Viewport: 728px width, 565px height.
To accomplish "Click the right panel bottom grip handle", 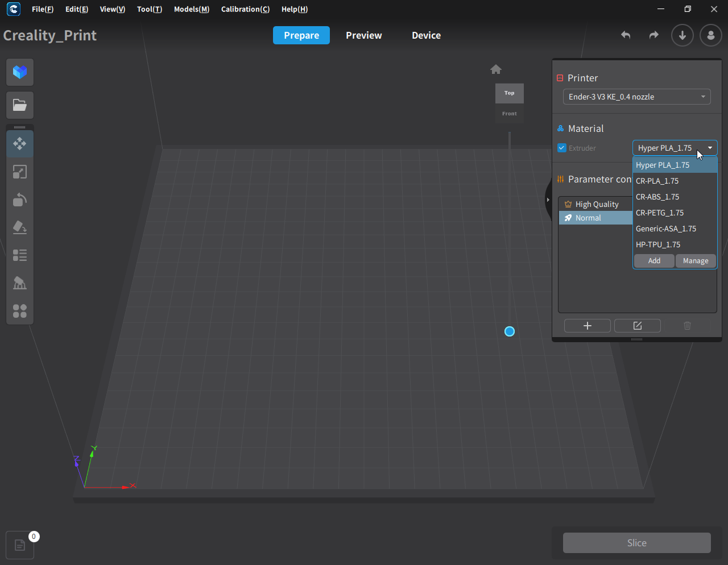I will [x=637, y=339].
